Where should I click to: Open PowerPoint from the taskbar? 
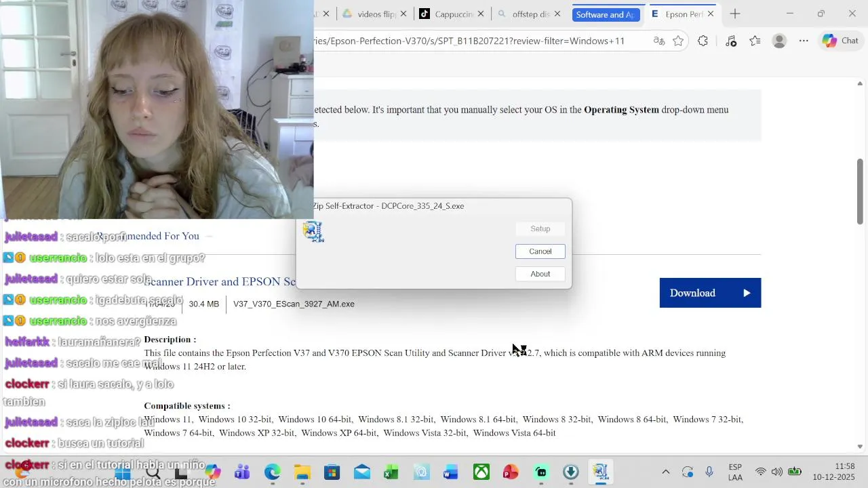pos(511,472)
